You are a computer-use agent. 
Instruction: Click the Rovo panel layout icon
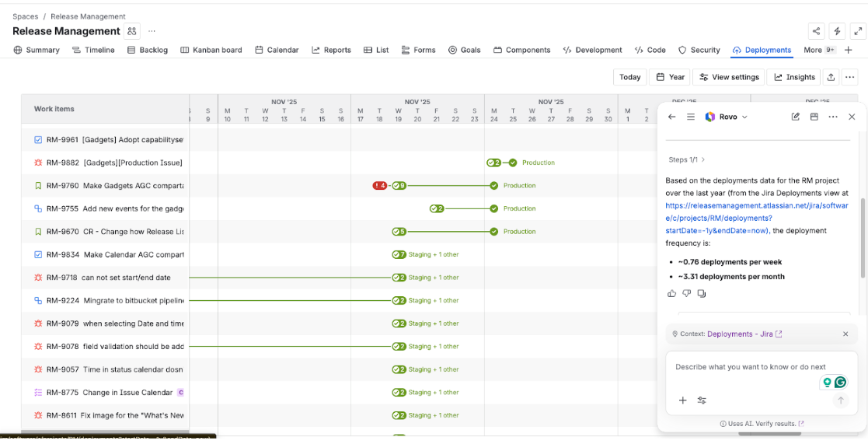tap(814, 117)
